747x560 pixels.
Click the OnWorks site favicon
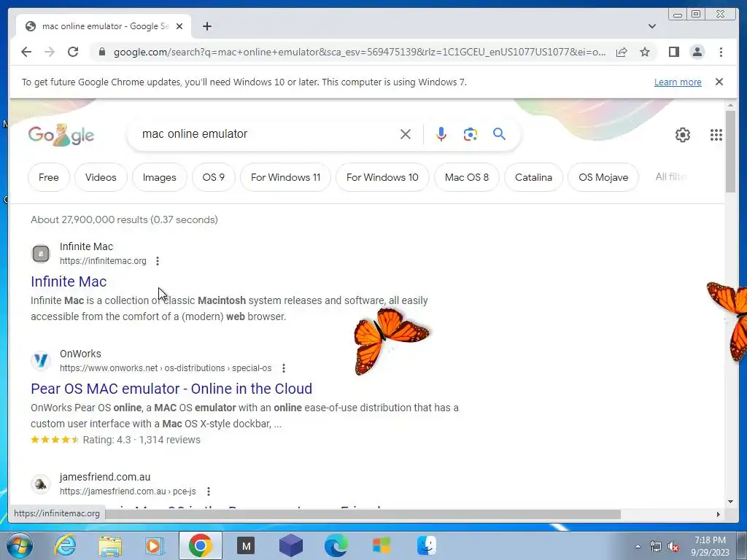click(x=41, y=360)
